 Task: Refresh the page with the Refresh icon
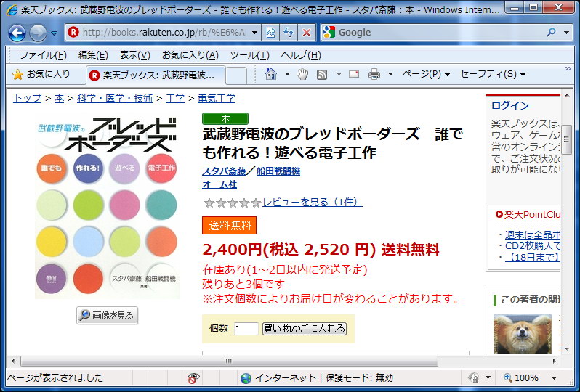289,33
